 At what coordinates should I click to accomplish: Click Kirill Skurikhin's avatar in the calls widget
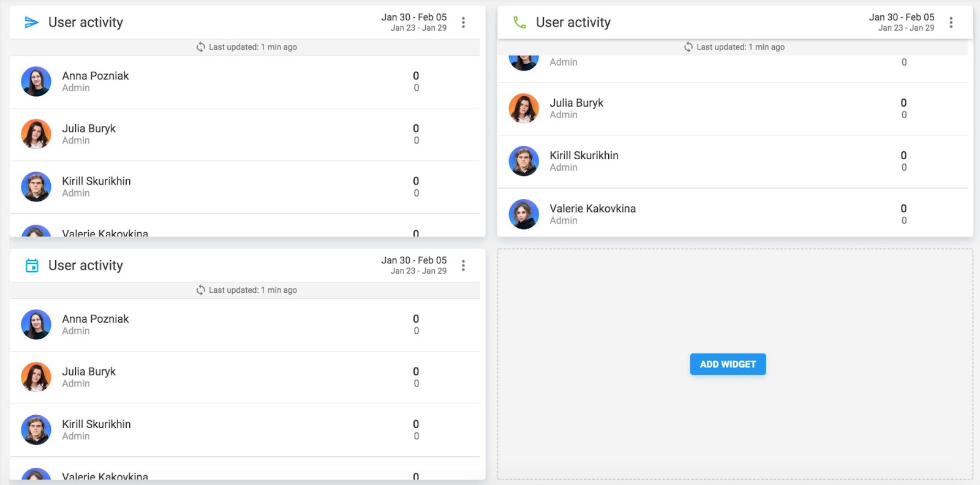[524, 161]
